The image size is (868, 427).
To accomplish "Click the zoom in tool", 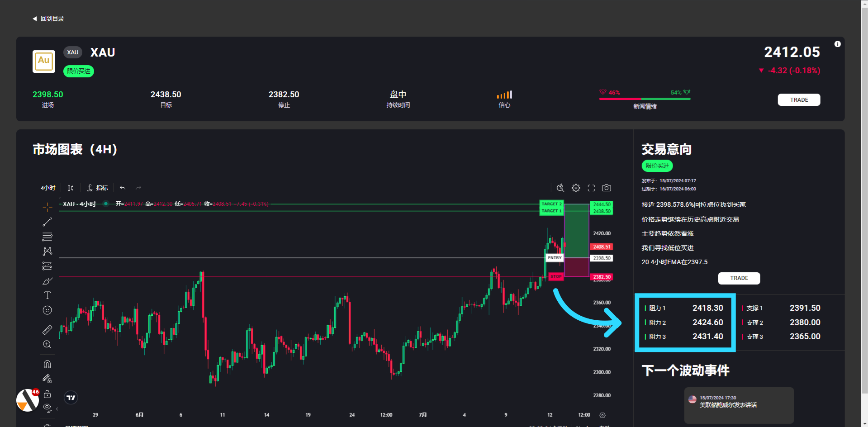I will tap(47, 345).
